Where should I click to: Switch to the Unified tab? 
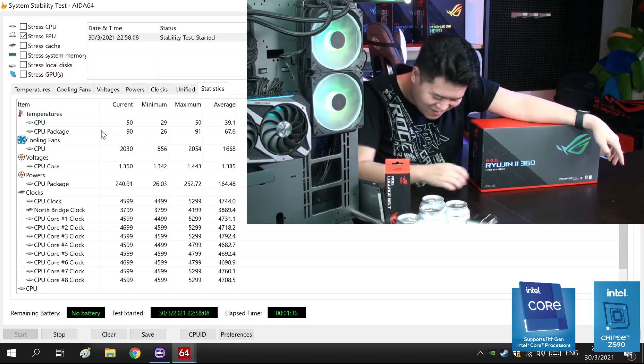(x=185, y=89)
